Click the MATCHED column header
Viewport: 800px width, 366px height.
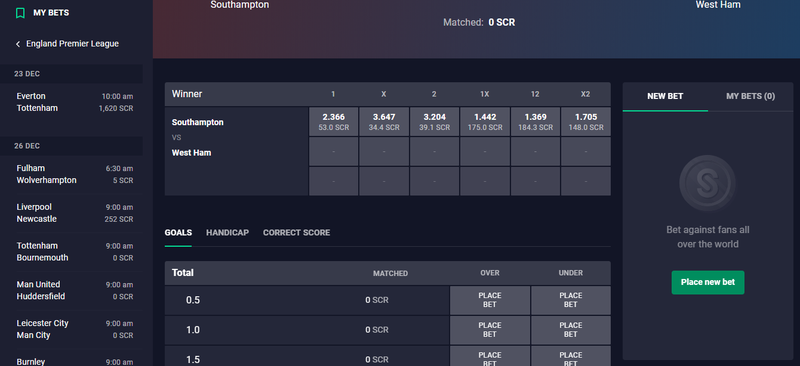point(390,273)
